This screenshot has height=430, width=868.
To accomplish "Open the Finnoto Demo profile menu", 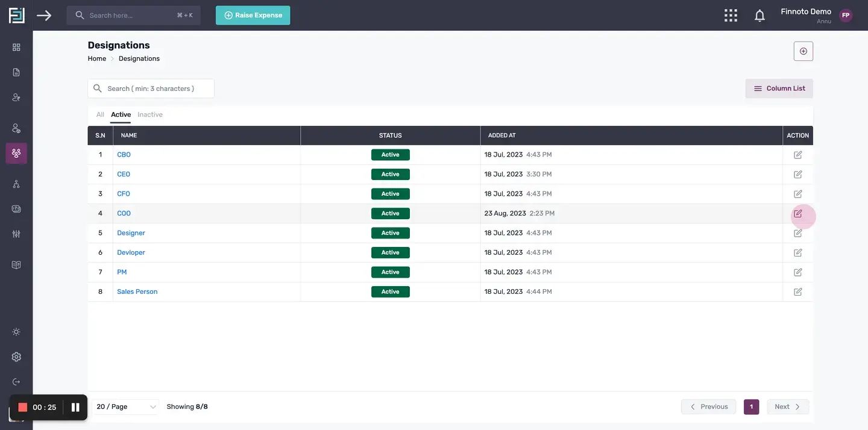I will point(816,16).
